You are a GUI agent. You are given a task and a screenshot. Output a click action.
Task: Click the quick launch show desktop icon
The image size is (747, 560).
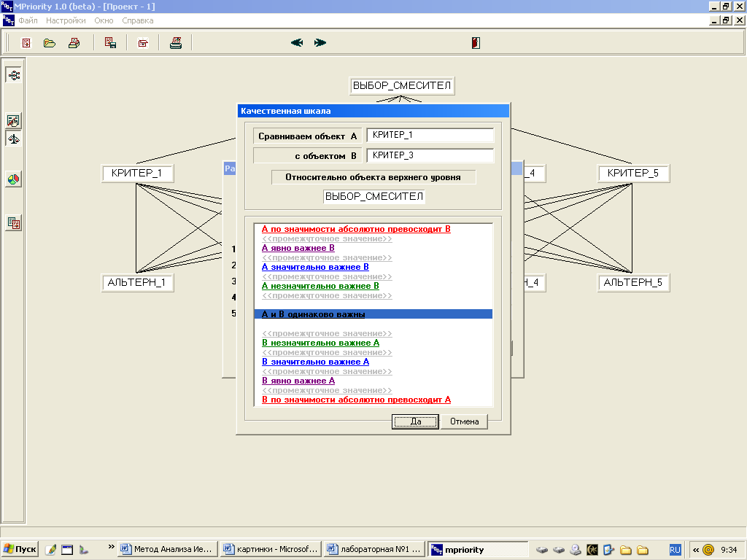(67, 550)
